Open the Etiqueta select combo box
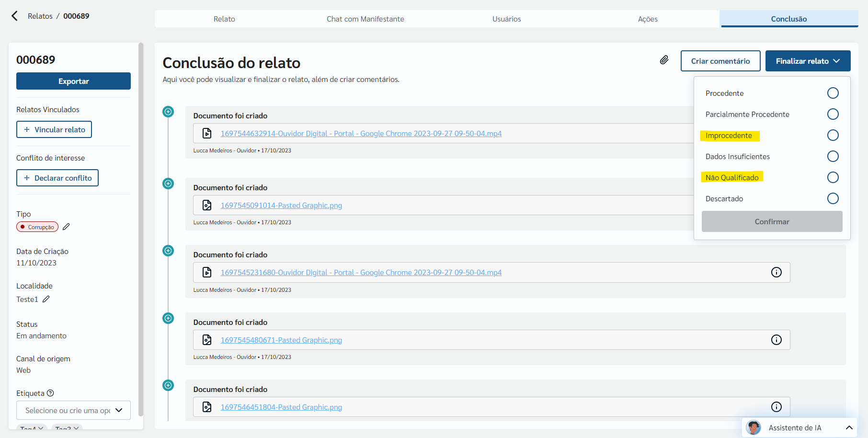The image size is (868, 438). click(73, 410)
